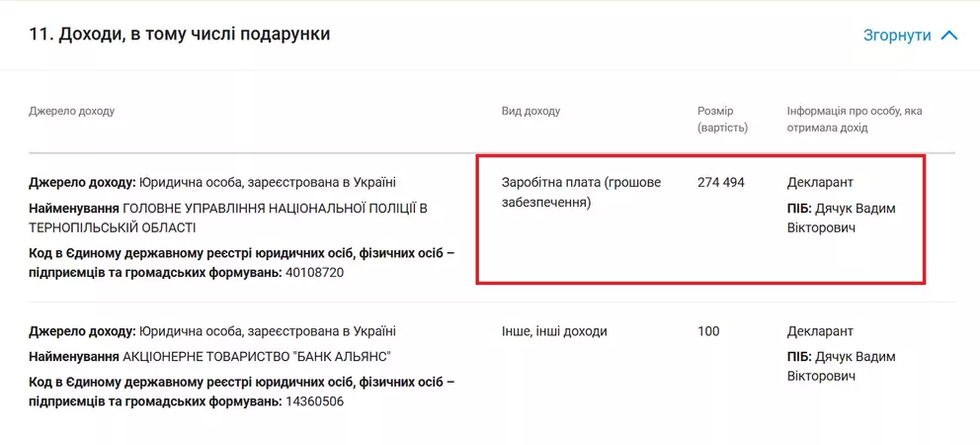Click the Заробітна плата income type cell
The width and height of the screenshot is (980, 445).
pyautogui.click(x=581, y=192)
